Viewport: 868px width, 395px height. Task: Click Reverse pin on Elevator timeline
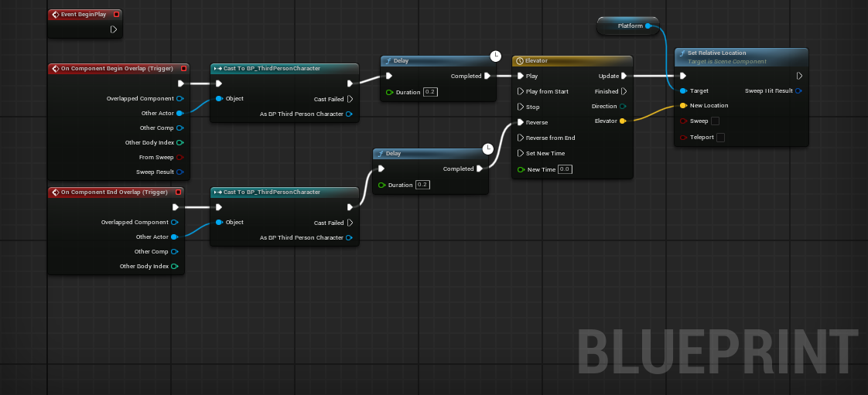coord(521,122)
